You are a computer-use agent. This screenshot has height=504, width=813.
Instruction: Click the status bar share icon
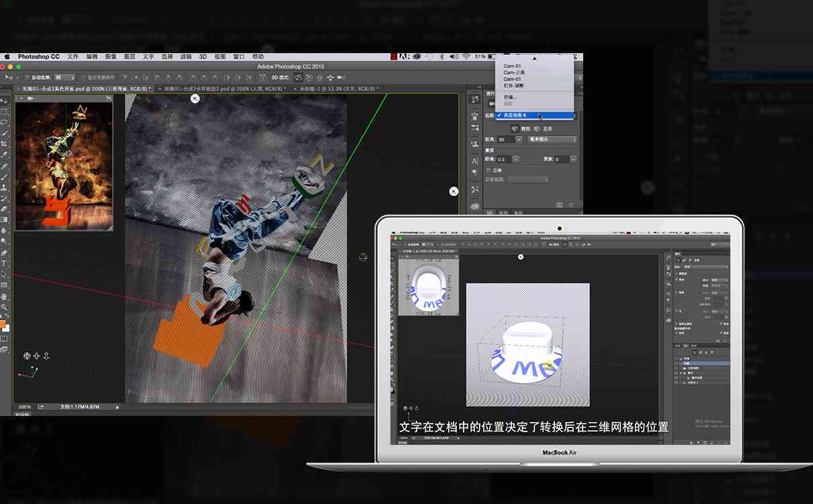[41, 407]
